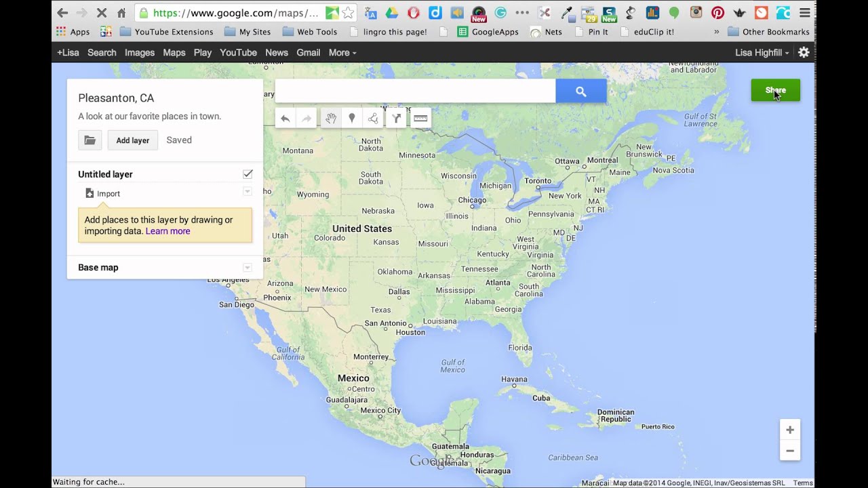Image resolution: width=868 pixels, height=488 pixels.
Task: Open Search in Google bar
Action: coord(102,52)
